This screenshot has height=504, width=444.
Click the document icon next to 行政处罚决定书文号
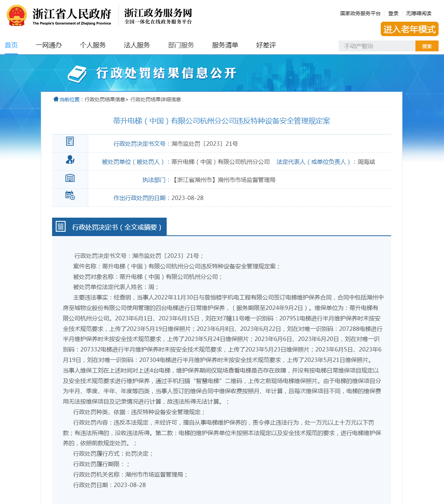point(70,141)
